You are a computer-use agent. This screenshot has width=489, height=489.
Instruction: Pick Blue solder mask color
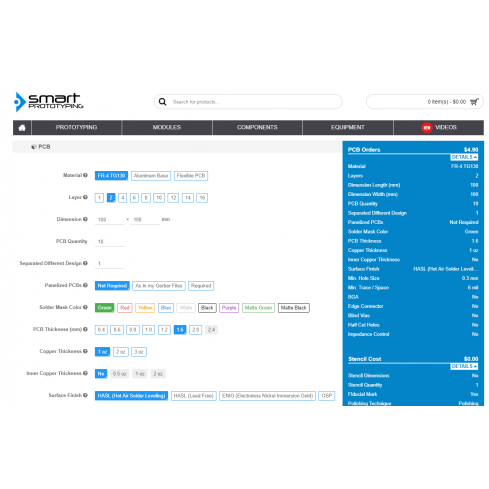click(166, 308)
